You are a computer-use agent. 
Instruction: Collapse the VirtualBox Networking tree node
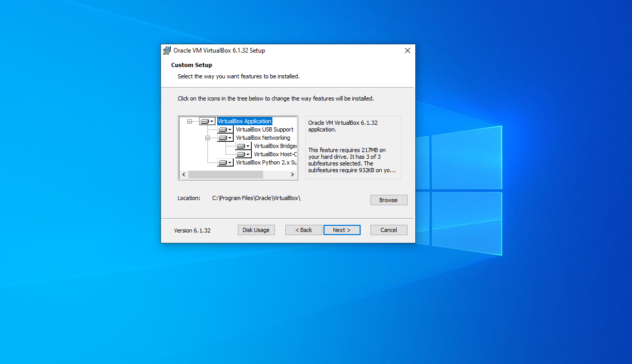click(207, 138)
